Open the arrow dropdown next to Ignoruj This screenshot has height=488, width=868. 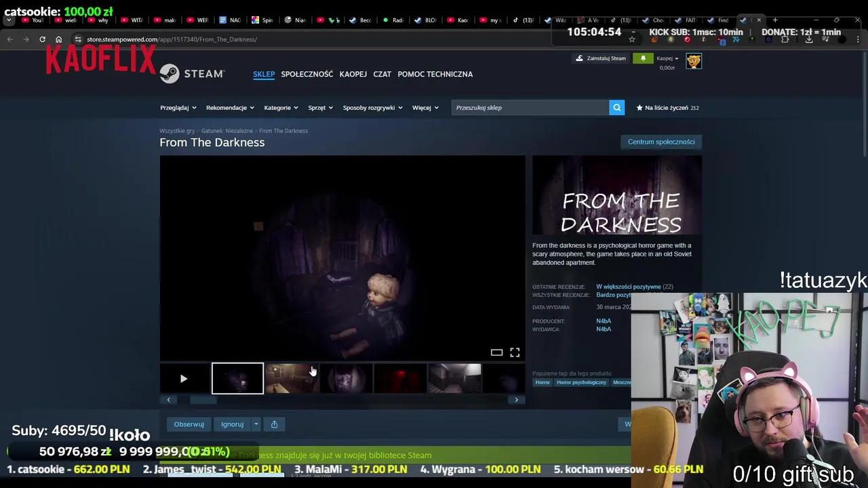point(256,424)
